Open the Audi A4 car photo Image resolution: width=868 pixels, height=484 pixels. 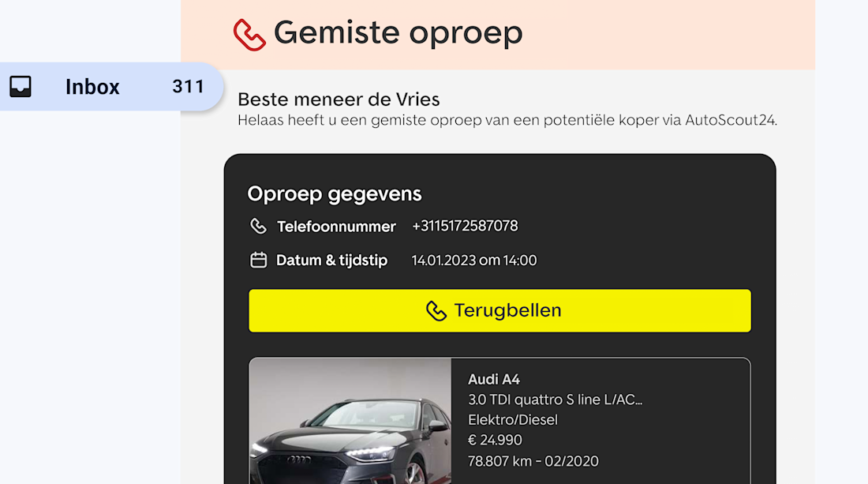click(x=350, y=421)
